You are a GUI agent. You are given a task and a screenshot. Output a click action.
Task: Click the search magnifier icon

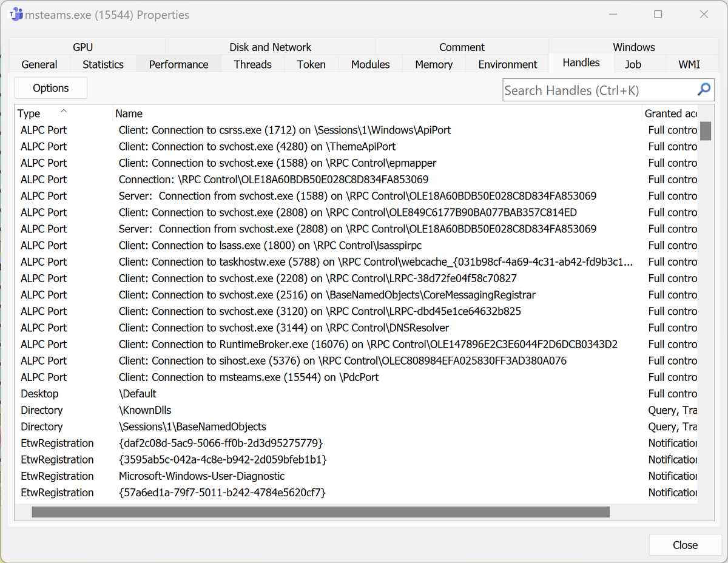(x=704, y=90)
